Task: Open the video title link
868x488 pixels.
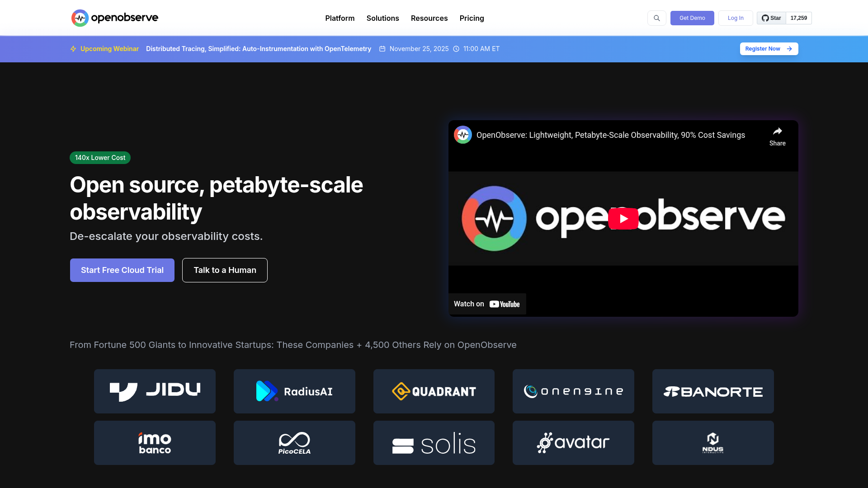Action: click(x=610, y=135)
